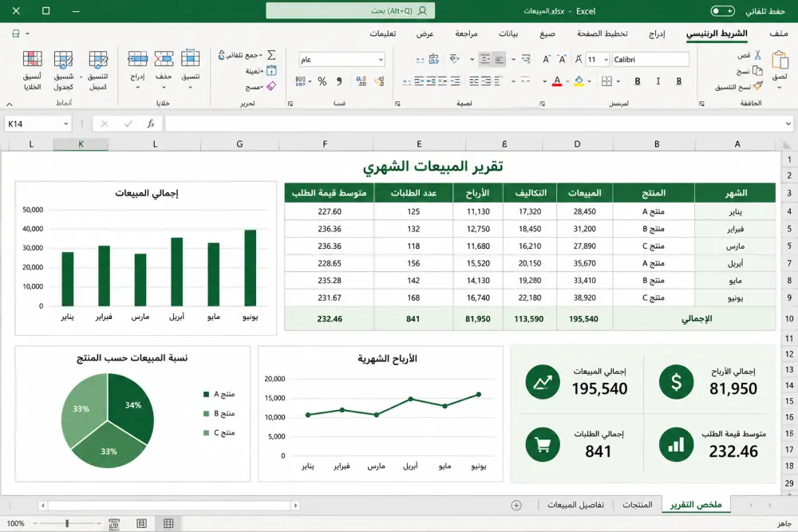Open the font size dropdown

click(606, 60)
